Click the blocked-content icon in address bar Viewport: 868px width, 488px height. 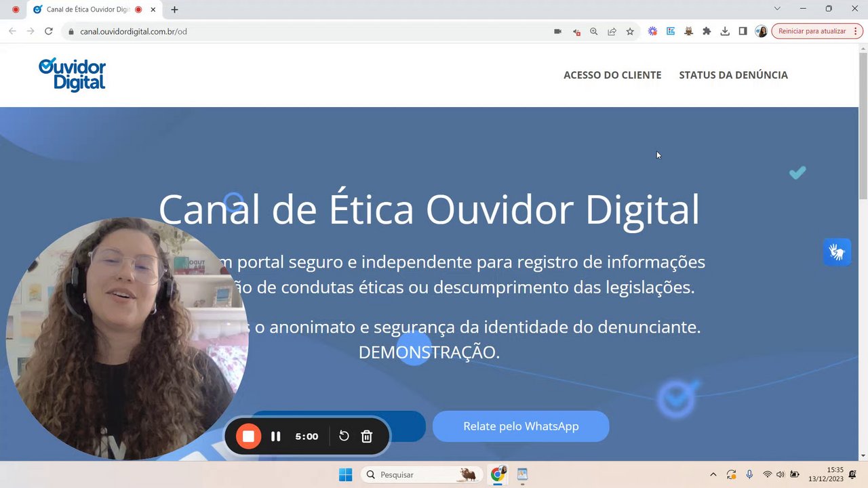click(576, 31)
